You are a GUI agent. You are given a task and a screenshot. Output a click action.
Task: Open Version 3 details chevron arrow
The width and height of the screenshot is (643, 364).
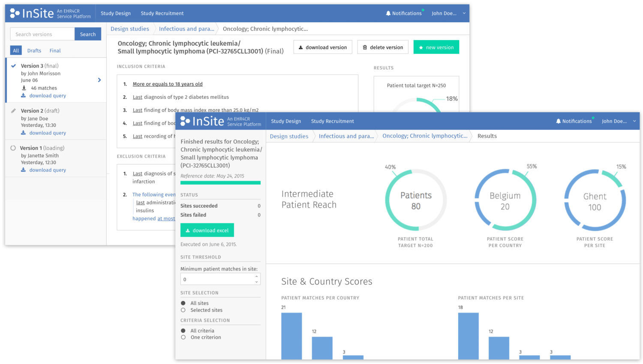click(x=99, y=80)
